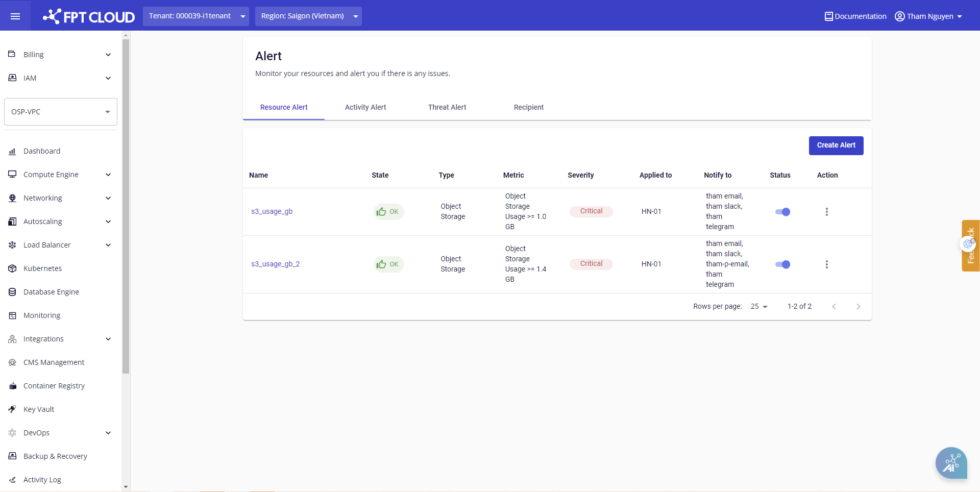Toggle status switch for s3_usage_gb_2
Screen dimensions: 980x492
tap(782, 264)
